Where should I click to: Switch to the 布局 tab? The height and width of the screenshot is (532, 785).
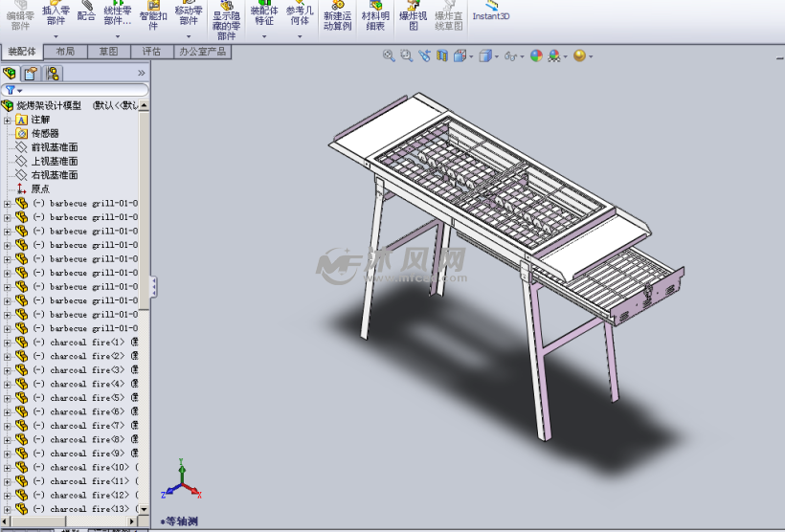tap(65, 52)
